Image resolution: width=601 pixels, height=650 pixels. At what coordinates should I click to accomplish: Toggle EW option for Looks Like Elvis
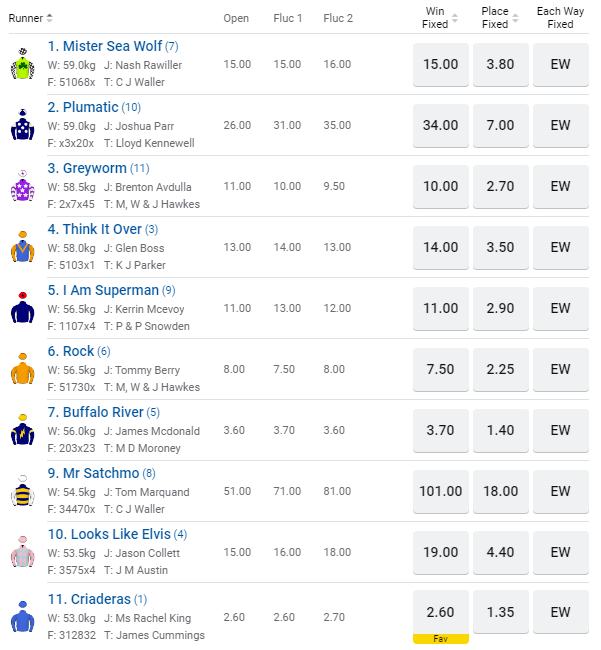560,552
